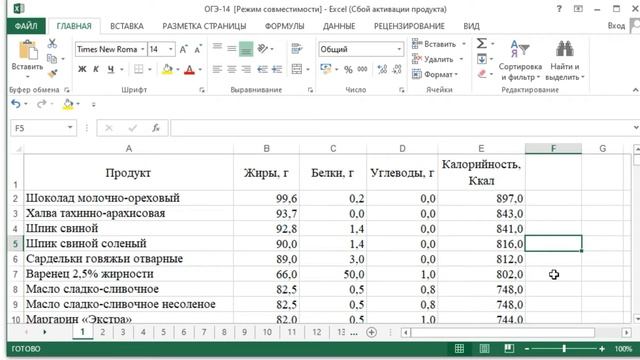Decrease font size button

(198, 49)
